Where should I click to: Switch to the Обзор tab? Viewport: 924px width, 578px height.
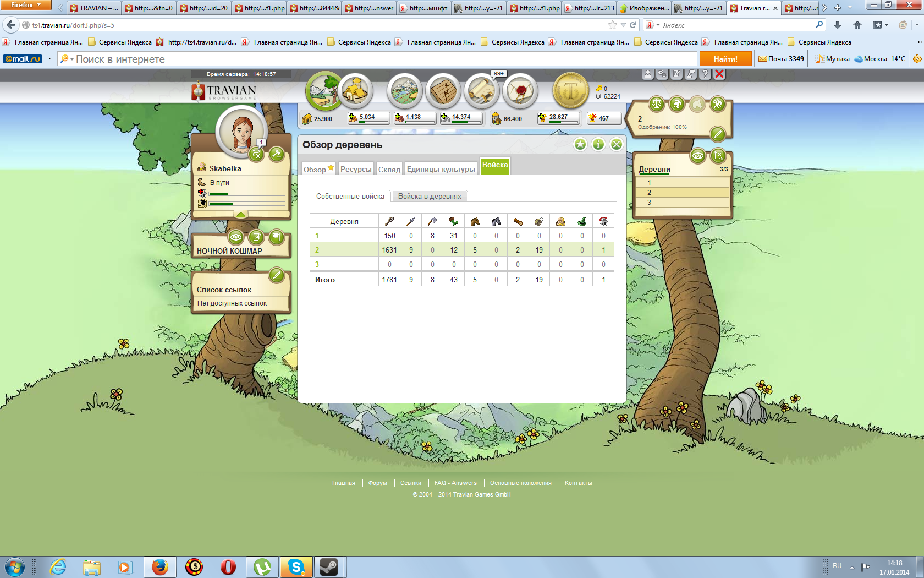(x=318, y=169)
